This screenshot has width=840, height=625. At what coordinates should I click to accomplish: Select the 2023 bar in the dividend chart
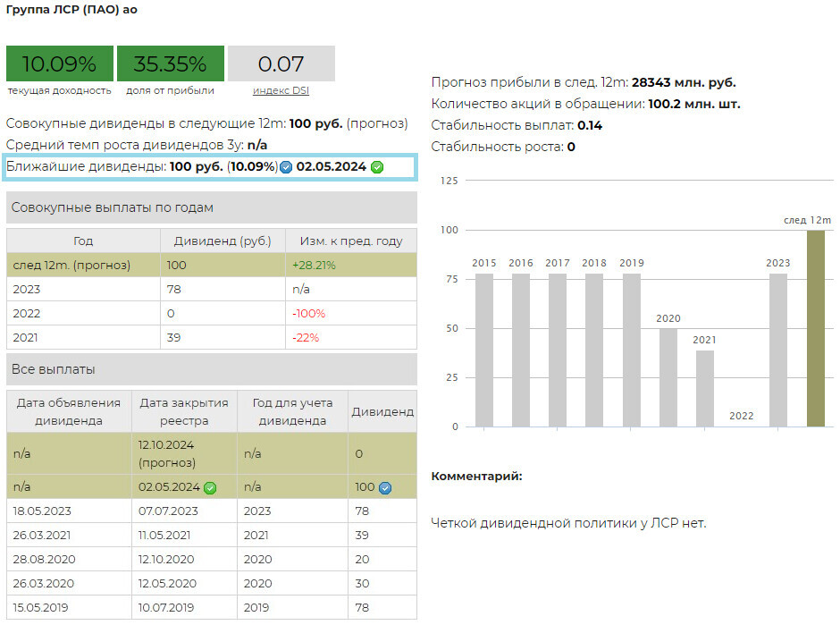point(778,350)
